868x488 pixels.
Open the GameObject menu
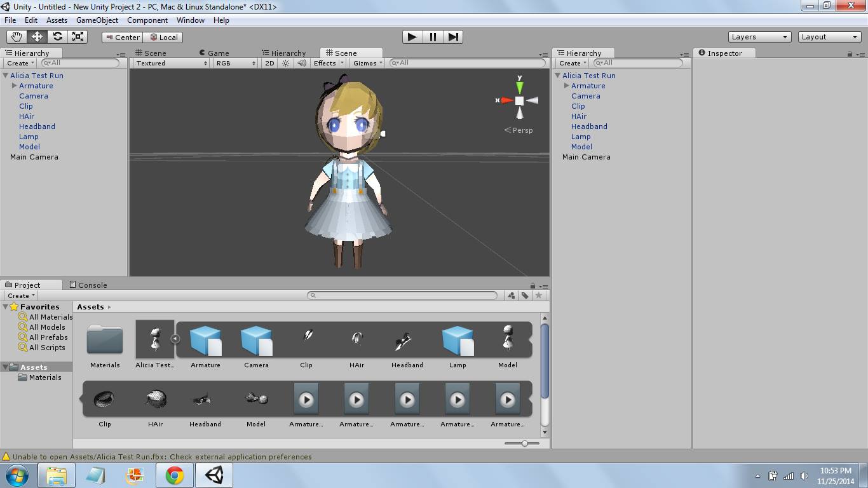(x=97, y=20)
